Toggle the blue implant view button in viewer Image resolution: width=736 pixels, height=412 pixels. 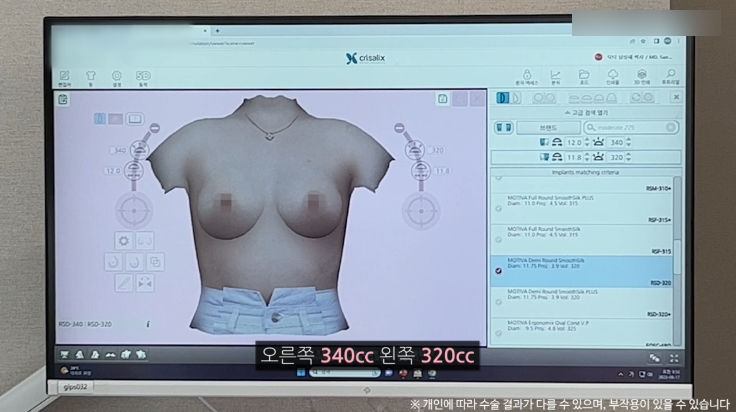[100, 118]
